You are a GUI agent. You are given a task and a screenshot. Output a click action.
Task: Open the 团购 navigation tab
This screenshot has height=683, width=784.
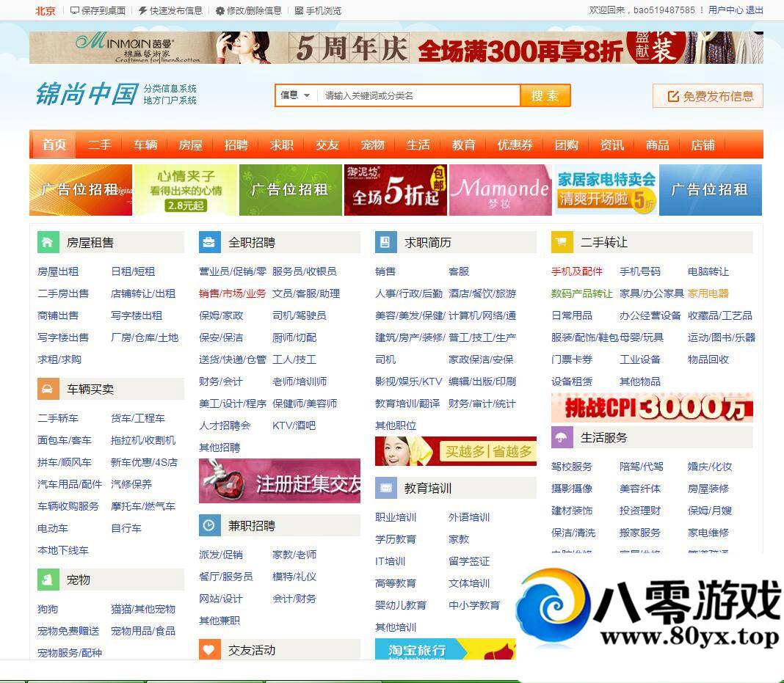coord(566,145)
